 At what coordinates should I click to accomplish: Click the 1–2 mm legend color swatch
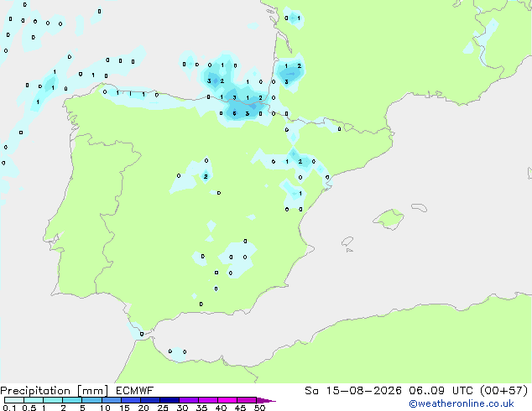[53, 400]
